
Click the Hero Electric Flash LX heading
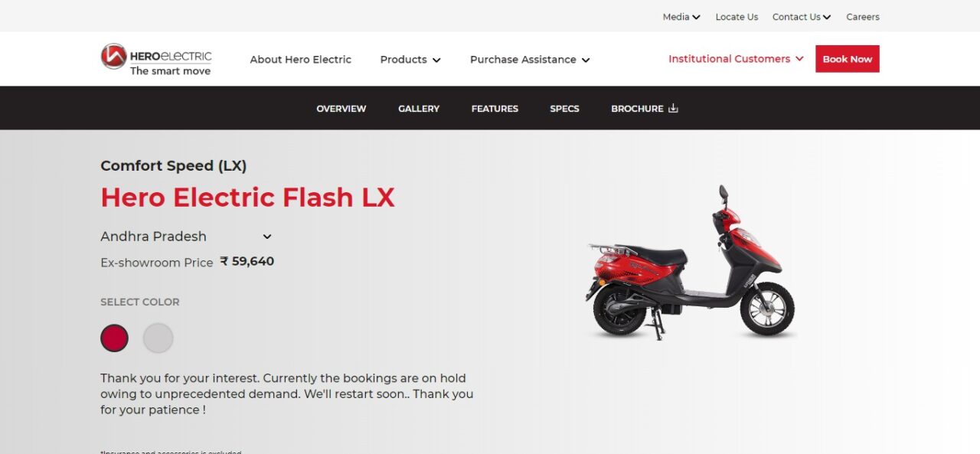247,198
